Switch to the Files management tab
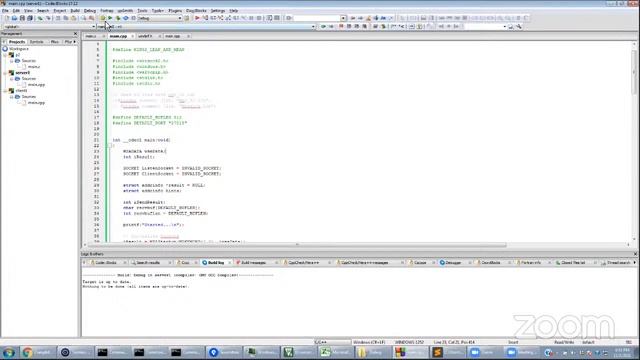This screenshot has height=360, width=640. (55, 42)
